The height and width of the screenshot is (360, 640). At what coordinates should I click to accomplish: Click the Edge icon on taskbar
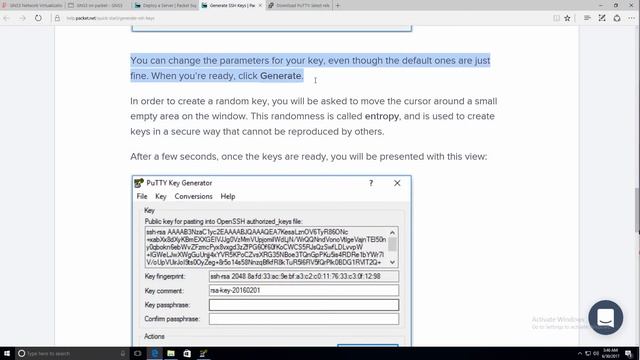(155, 353)
